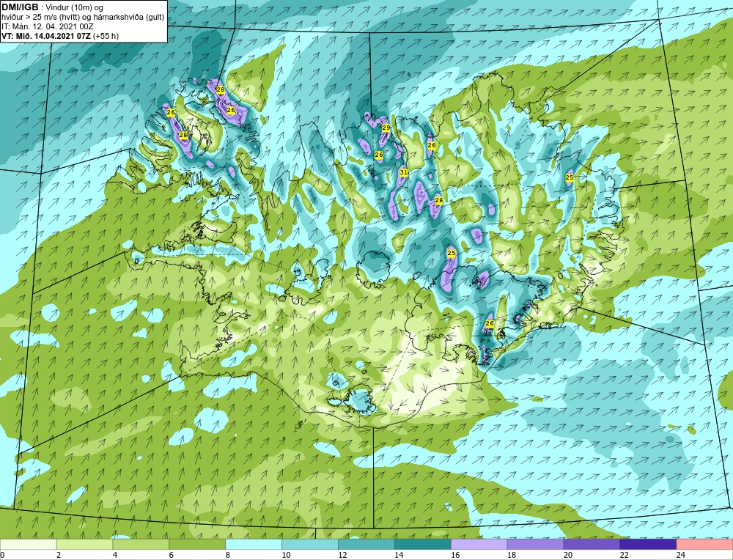Click the violet 20–22 m/s legend swatch
Image resolution: width=733 pixels, height=560 pixels.
pyautogui.click(x=592, y=544)
